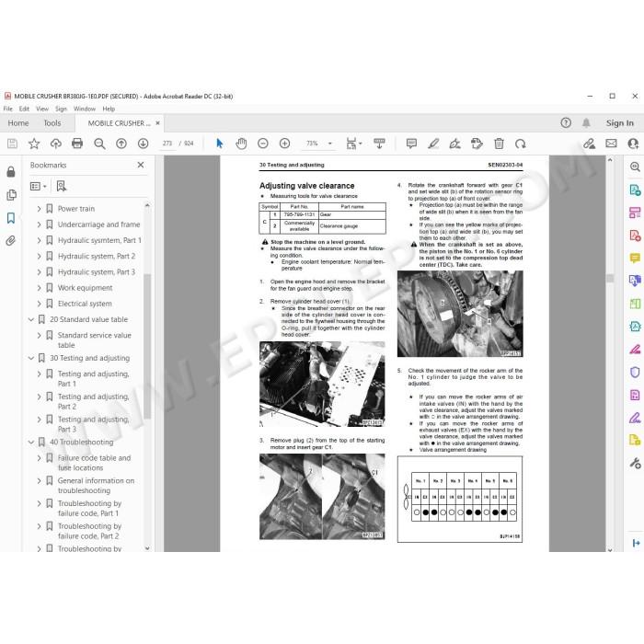
Task: Click the page number field
Action: click(167, 144)
